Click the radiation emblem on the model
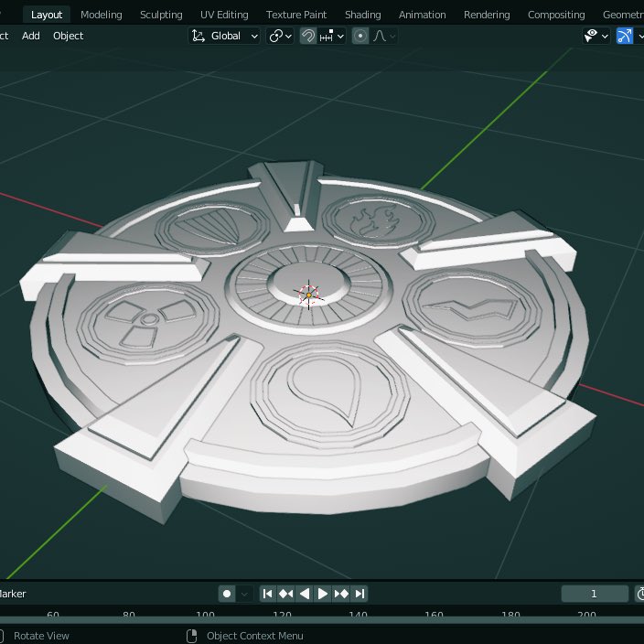The height and width of the screenshot is (644, 644). click(x=149, y=323)
